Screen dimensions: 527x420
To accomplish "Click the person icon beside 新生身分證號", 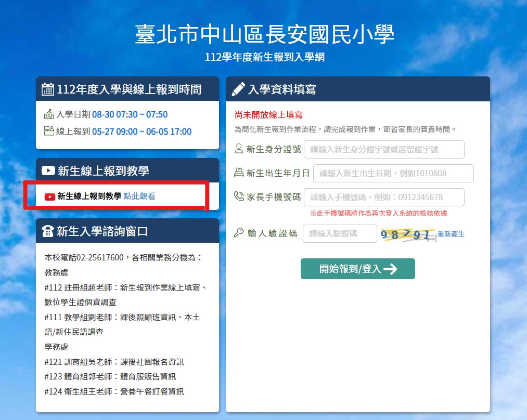I will click(239, 149).
